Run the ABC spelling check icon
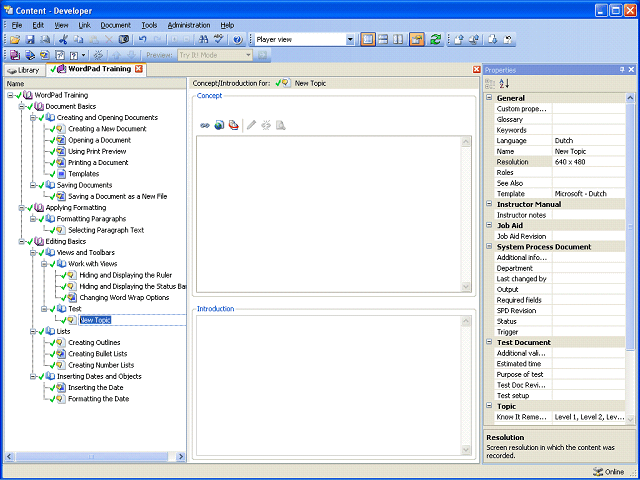The width and height of the screenshot is (640, 480). tap(218, 40)
